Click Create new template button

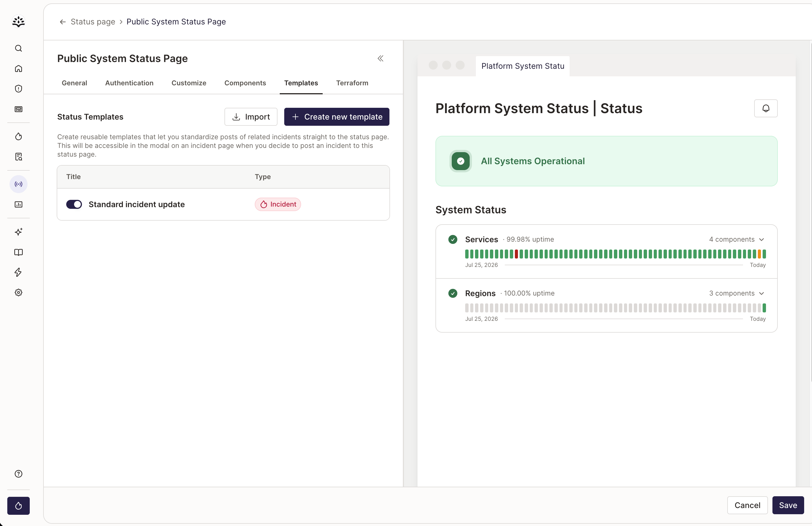coord(336,117)
